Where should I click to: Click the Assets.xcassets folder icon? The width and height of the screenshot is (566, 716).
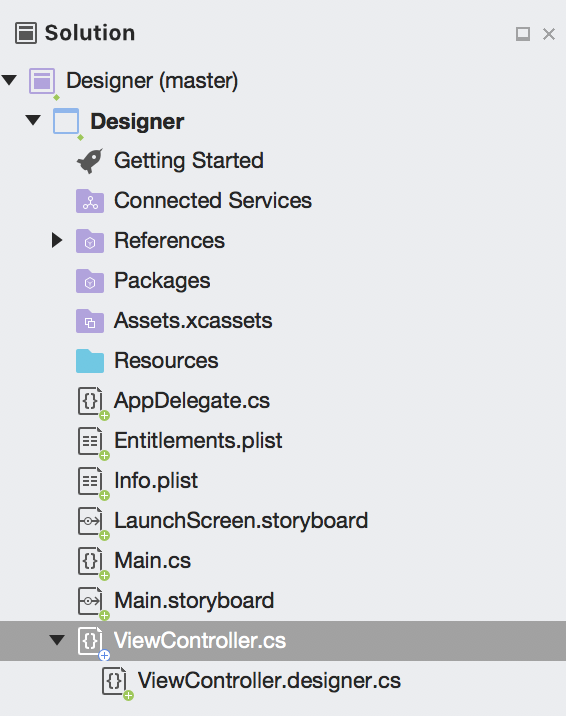click(90, 321)
